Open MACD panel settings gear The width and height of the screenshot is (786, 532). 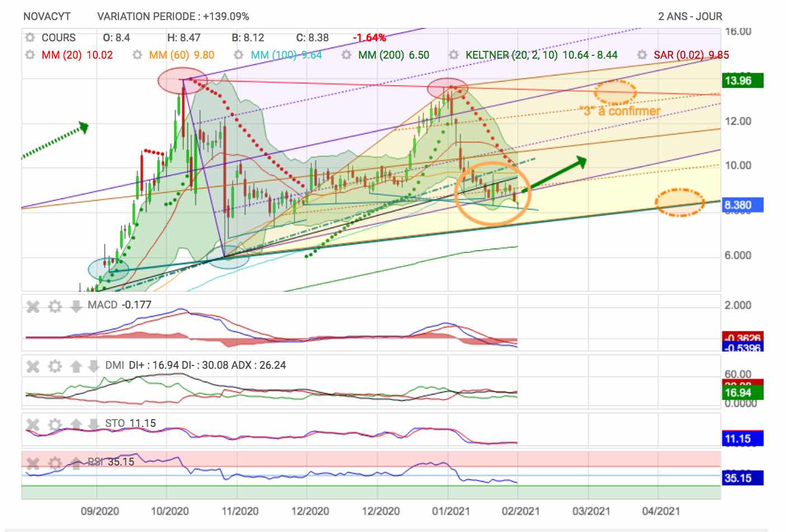tap(55, 306)
